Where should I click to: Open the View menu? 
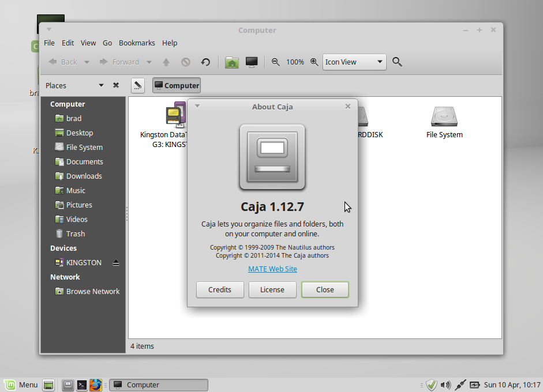(88, 43)
